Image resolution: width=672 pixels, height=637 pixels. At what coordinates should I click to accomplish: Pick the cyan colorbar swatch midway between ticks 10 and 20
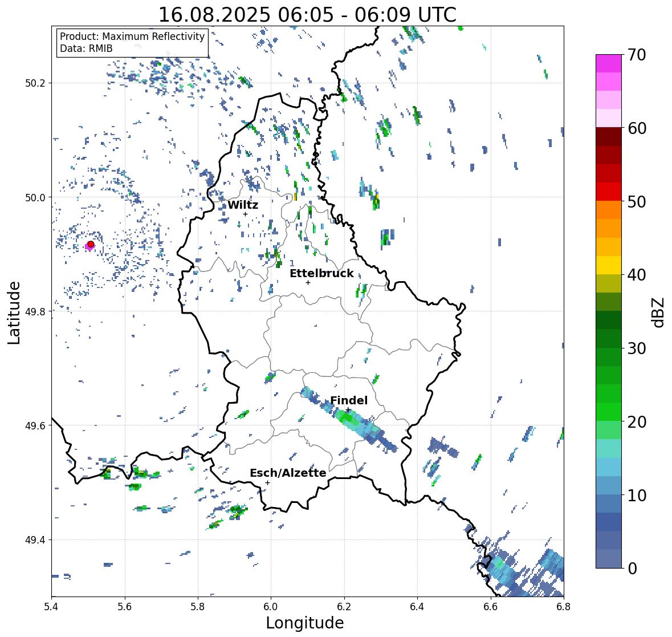pos(609,467)
